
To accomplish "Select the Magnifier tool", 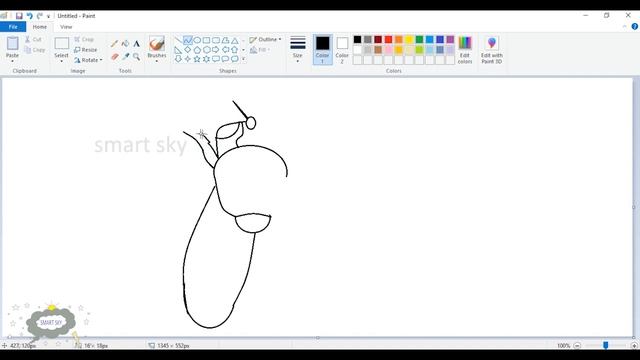I will 136,56.
